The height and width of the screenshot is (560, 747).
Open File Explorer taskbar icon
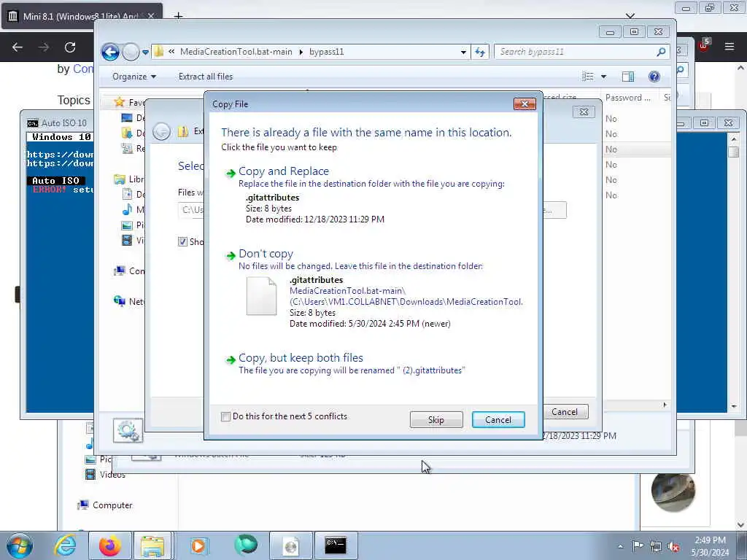(152, 545)
